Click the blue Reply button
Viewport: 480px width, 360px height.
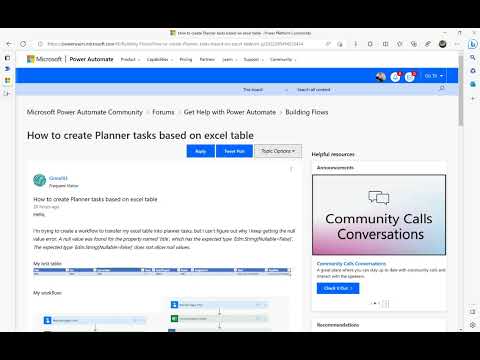201,151
